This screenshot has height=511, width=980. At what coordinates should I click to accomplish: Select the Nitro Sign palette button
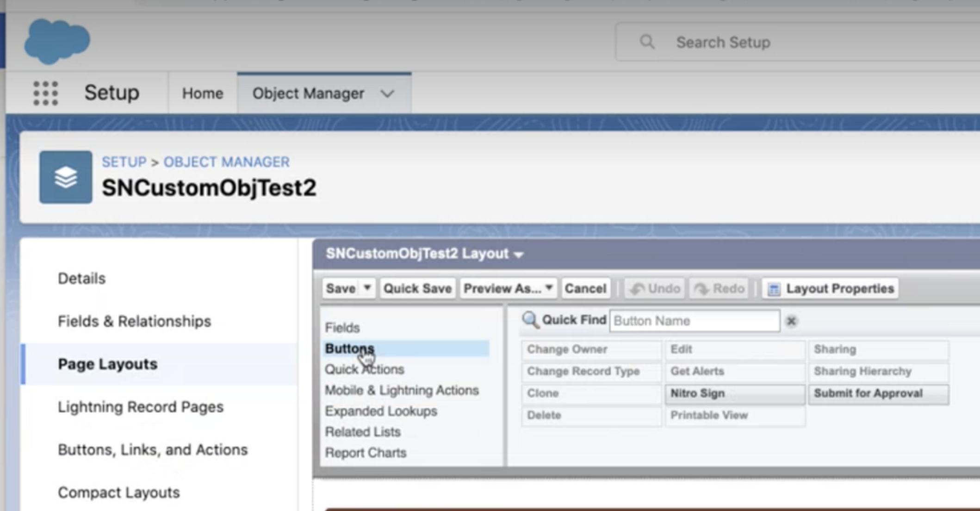(x=734, y=393)
